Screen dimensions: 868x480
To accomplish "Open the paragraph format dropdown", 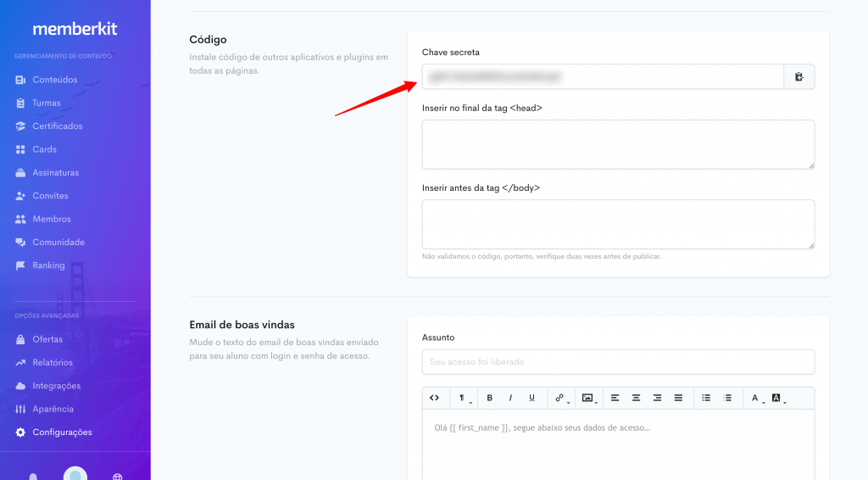I will click(x=464, y=398).
